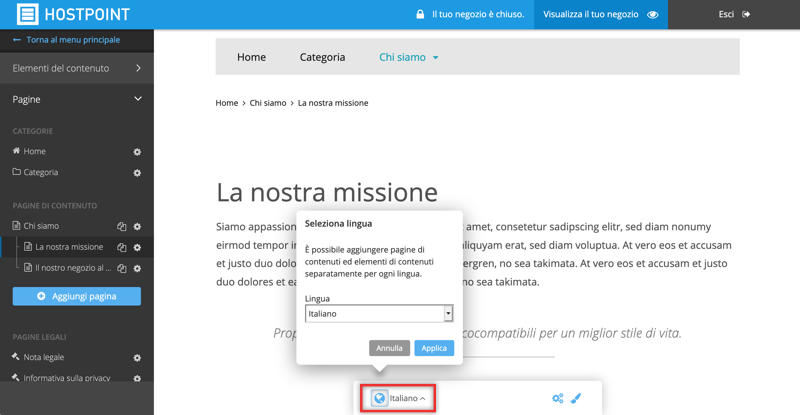This screenshot has width=800, height=415.
Task: Click Home in the breadcrumb
Action: coord(227,103)
